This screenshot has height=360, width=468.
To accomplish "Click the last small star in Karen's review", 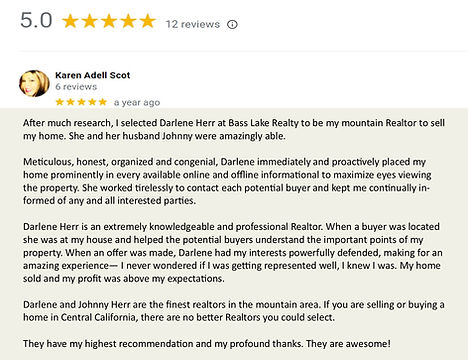I will 103,102.
